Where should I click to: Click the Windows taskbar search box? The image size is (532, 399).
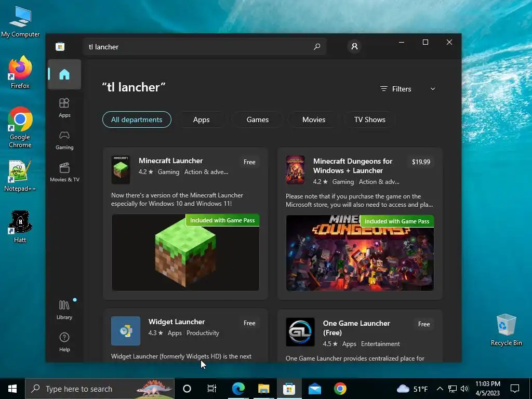click(x=100, y=389)
